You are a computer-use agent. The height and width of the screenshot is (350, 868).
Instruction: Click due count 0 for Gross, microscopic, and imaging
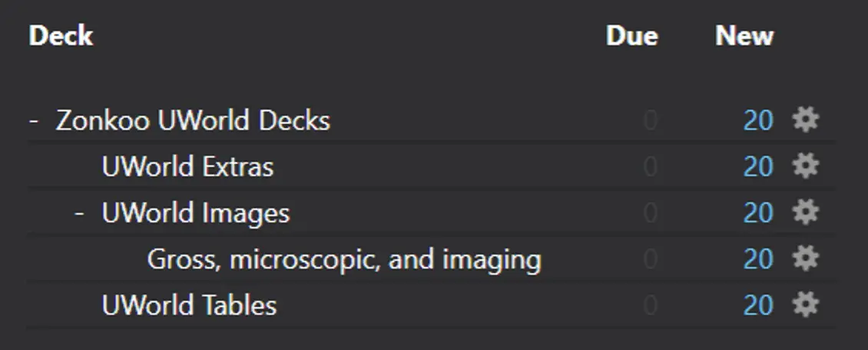651,259
